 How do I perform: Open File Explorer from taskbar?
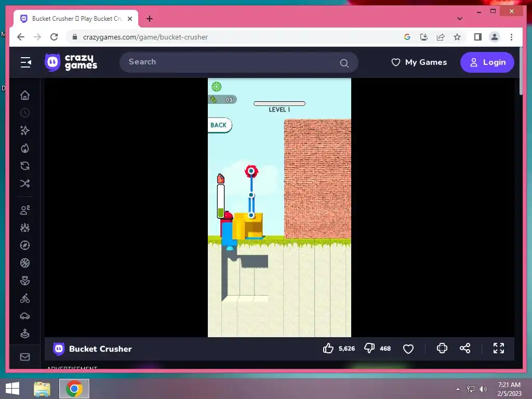(x=42, y=389)
